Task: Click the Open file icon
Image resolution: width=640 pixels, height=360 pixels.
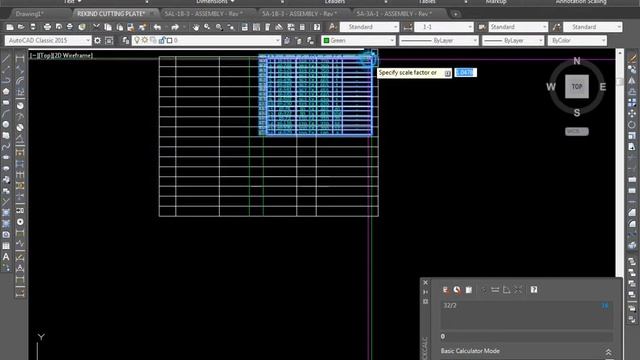Action: pos(21,27)
